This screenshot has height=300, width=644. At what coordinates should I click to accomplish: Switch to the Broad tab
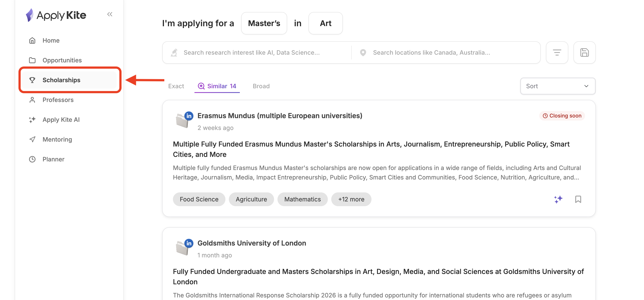tap(261, 86)
